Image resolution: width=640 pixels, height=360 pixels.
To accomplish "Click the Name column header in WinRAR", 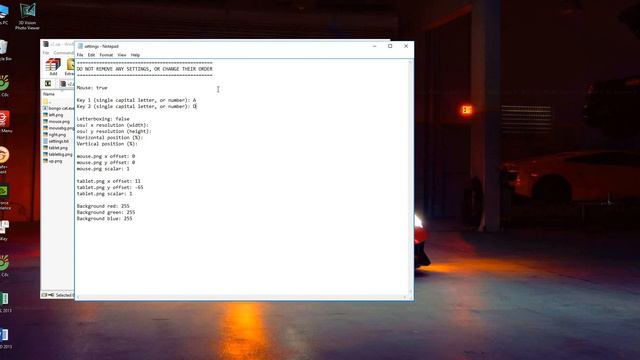I will (x=49, y=94).
